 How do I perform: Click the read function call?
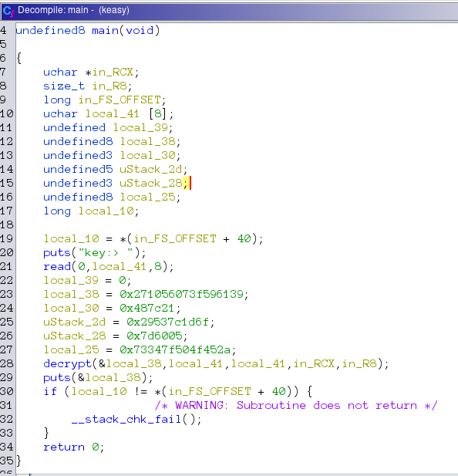click(x=57, y=266)
